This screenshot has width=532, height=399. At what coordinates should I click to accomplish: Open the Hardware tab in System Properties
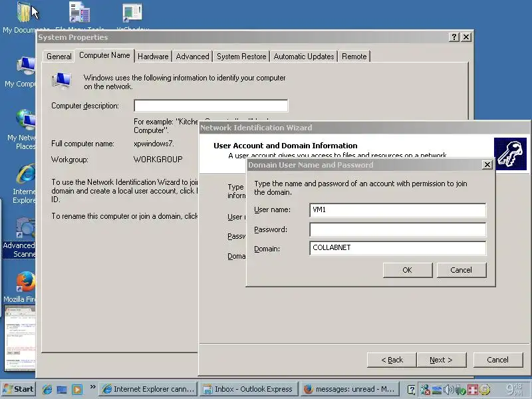pos(153,57)
